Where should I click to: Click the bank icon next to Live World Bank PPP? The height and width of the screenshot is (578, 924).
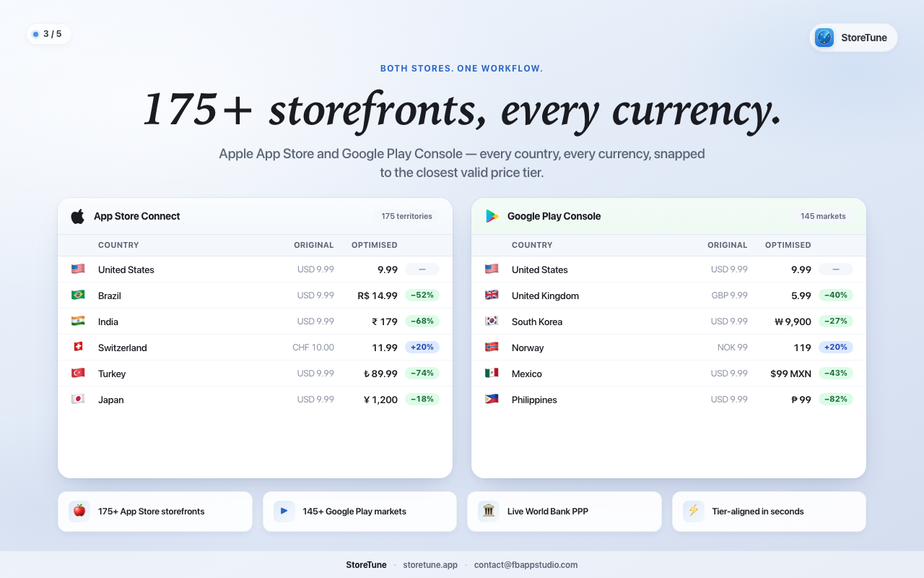coord(488,511)
